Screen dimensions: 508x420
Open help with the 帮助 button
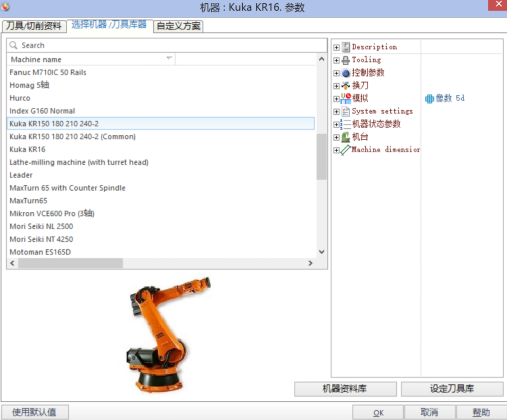tap(481, 413)
